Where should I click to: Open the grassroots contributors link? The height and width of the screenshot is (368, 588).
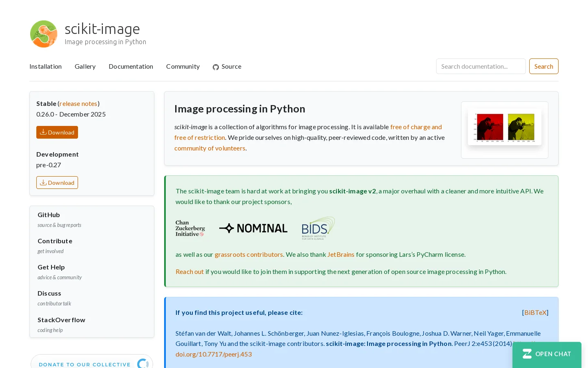tap(249, 255)
